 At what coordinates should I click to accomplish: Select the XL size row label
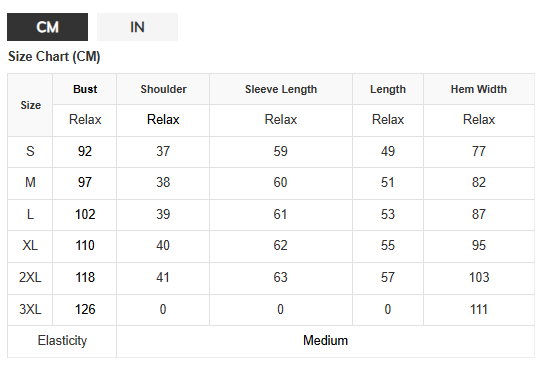coord(30,245)
